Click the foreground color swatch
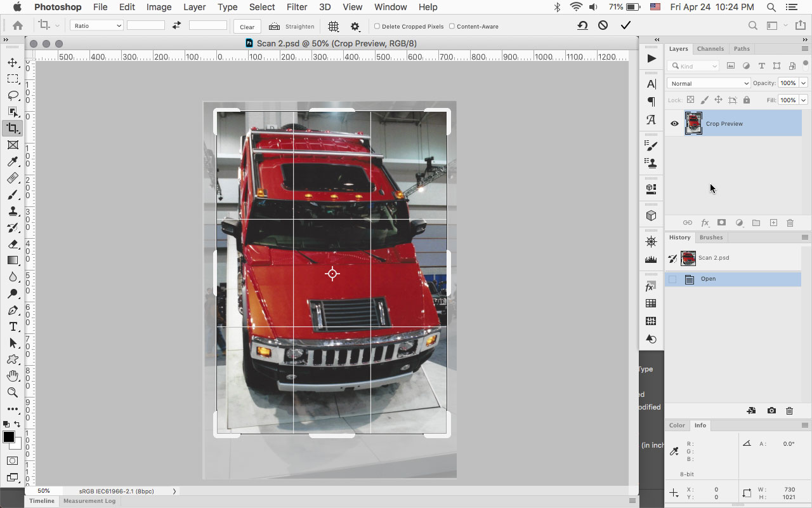Viewport: 812px width, 508px height. coord(9,437)
